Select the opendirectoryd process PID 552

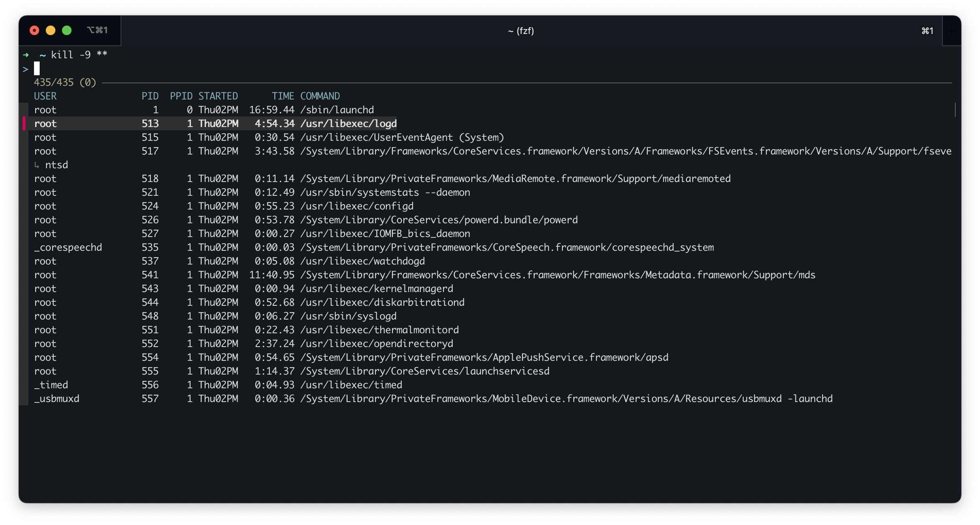click(376, 344)
